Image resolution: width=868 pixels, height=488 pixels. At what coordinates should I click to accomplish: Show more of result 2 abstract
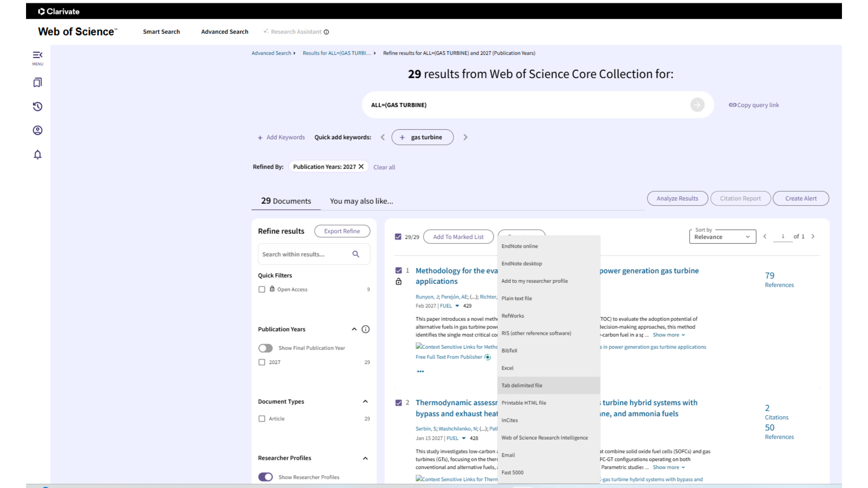[x=669, y=467]
